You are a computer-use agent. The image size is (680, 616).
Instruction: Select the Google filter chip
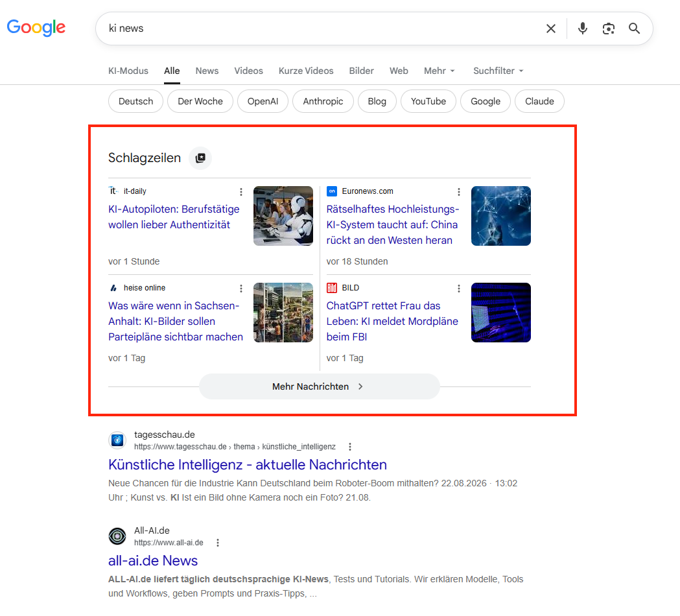tap(486, 101)
